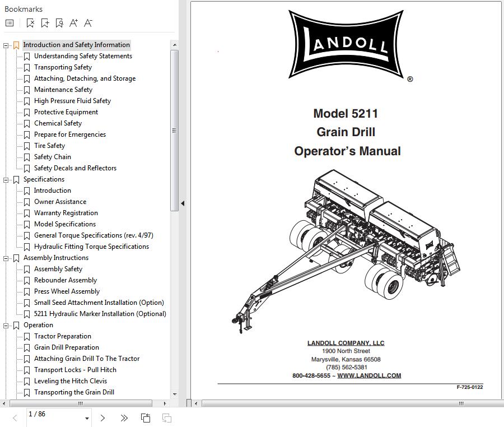The width and height of the screenshot is (504, 427).
Task: Open Owner Assistance bookmark
Action: tap(60, 202)
